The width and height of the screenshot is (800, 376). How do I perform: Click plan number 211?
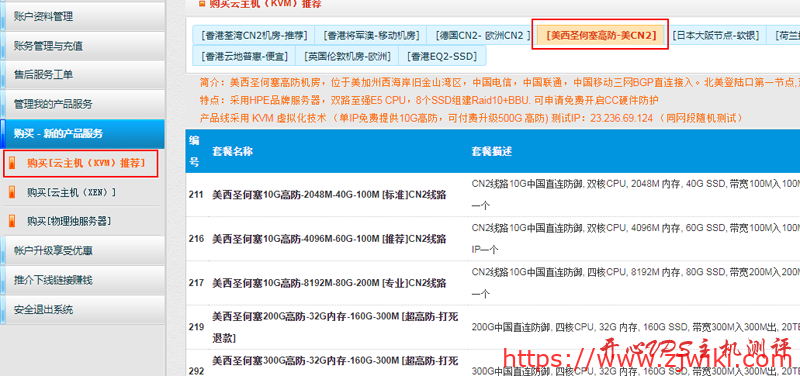coord(196,195)
